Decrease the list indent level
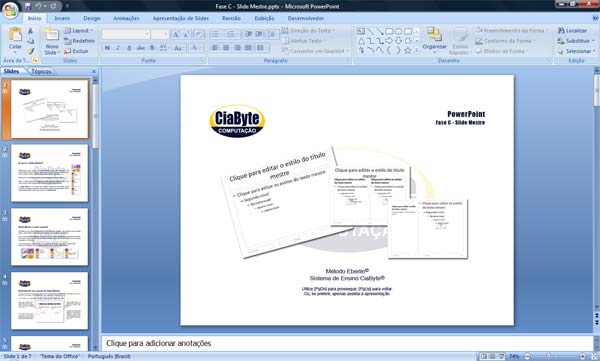The image size is (600, 361). coord(248,34)
